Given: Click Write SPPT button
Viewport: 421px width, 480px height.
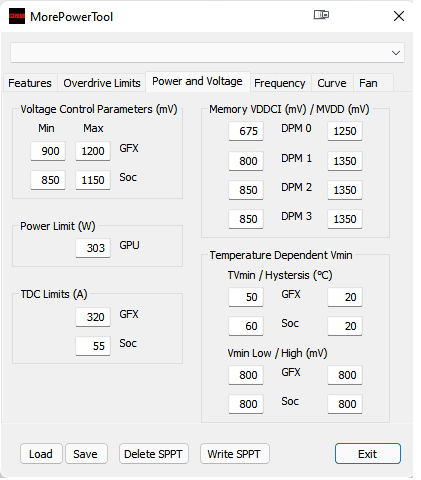Looking at the screenshot, I should coord(234,454).
